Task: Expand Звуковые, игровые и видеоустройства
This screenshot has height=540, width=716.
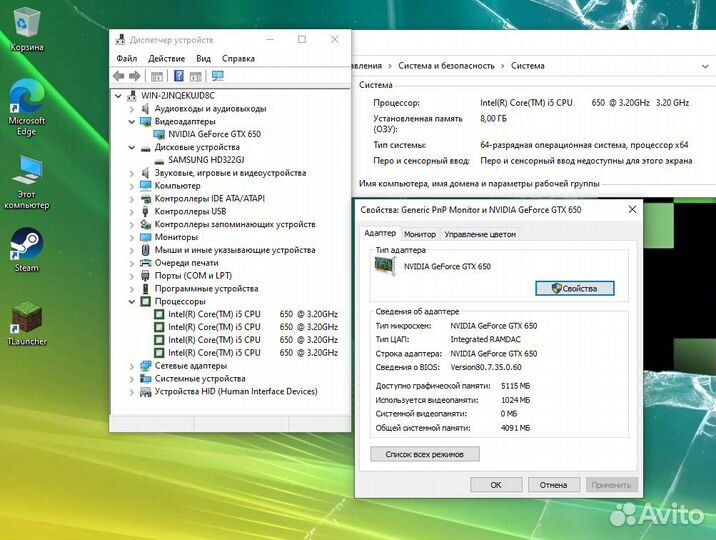Action: [132, 173]
